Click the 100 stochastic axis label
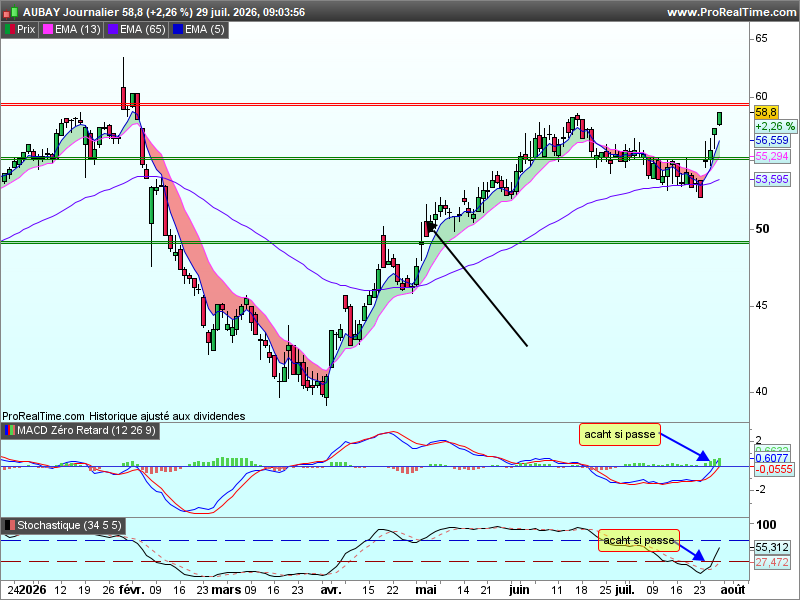 point(766,524)
